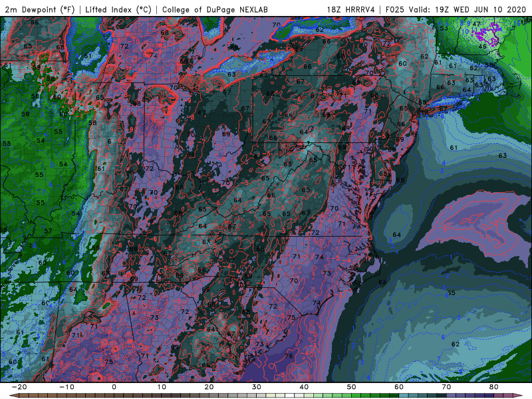532x399 pixels.
Task: Select the "30" color scale label
Action: 257,387
